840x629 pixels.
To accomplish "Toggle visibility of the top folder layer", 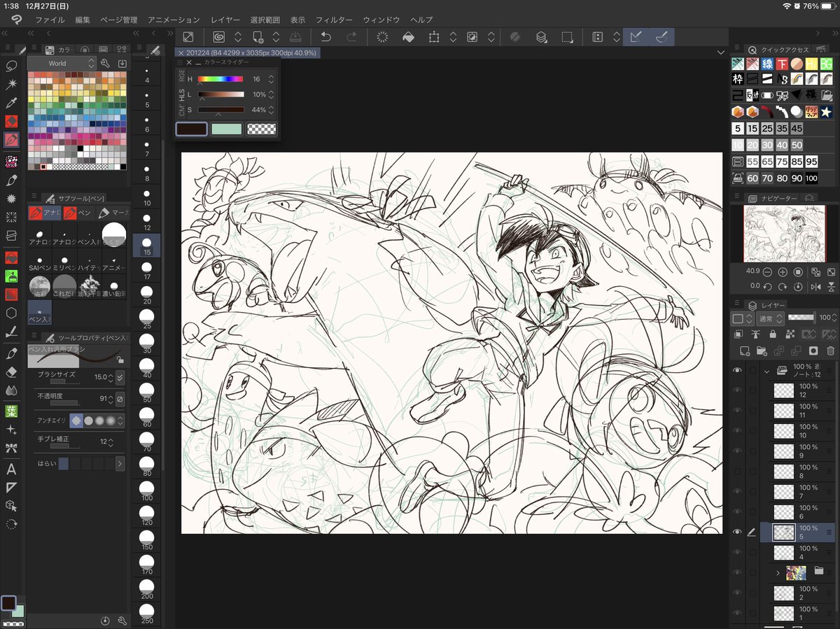I will (736, 370).
